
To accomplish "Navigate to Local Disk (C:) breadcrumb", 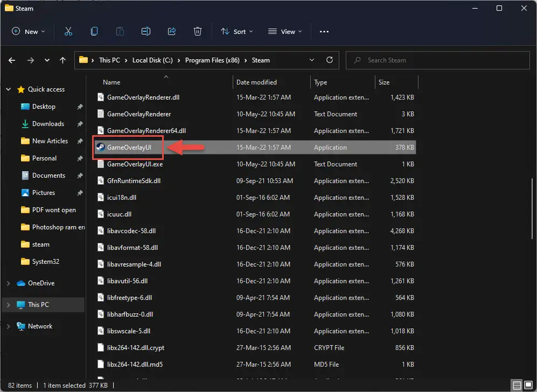I will pos(152,60).
